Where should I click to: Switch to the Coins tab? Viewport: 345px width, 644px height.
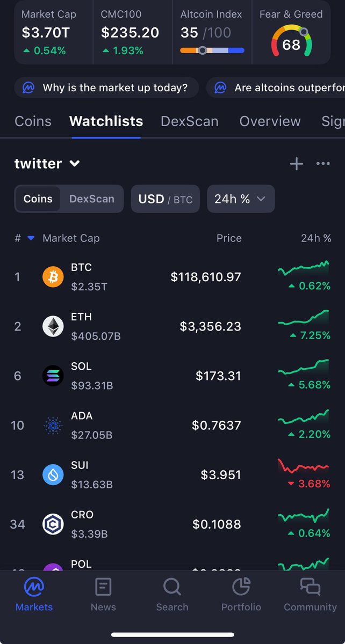point(33,121)
